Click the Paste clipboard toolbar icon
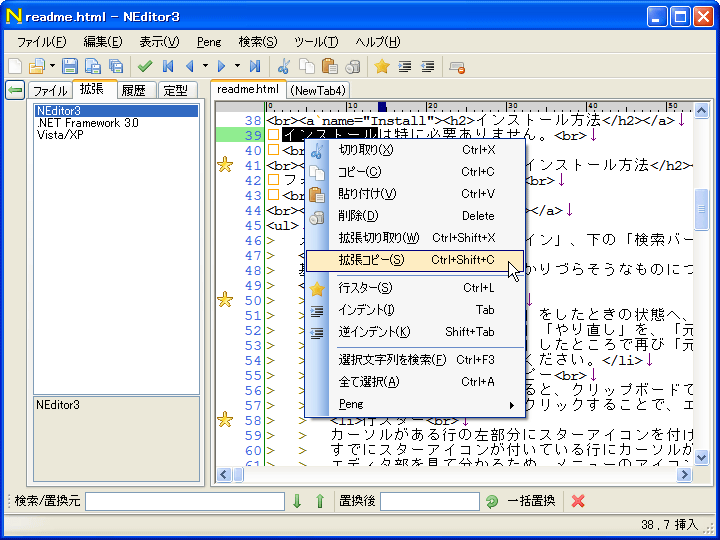Screen dimensions: 720x540 (330, 67)
